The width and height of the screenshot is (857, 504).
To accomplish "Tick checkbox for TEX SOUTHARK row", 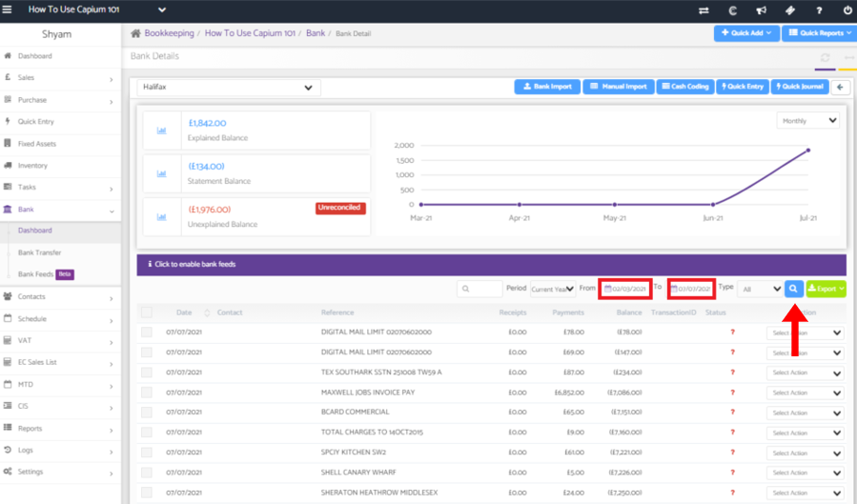I will 147,373.
